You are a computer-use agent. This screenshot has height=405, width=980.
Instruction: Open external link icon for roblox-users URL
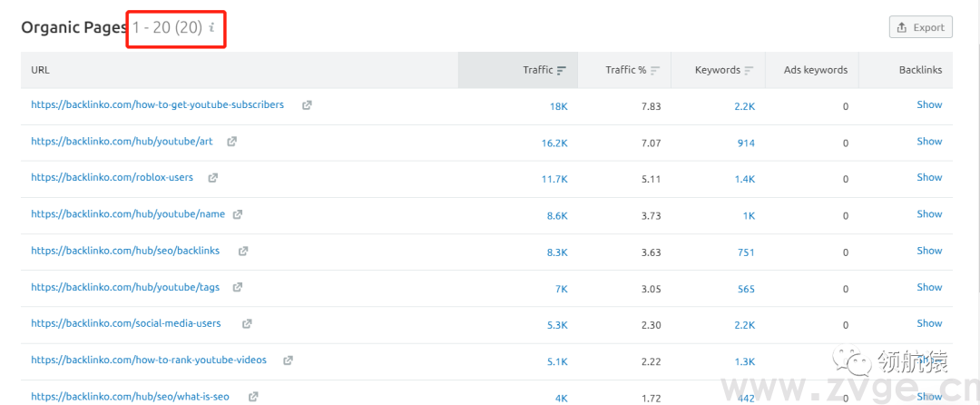(x=213, y=178)
